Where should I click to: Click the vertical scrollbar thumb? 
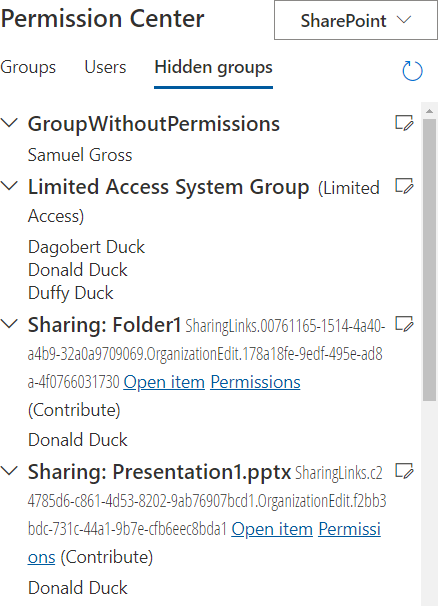429,260
